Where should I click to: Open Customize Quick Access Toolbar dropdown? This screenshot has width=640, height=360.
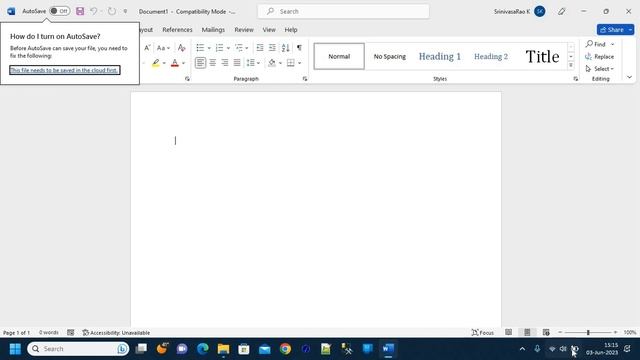click(125, 11)
